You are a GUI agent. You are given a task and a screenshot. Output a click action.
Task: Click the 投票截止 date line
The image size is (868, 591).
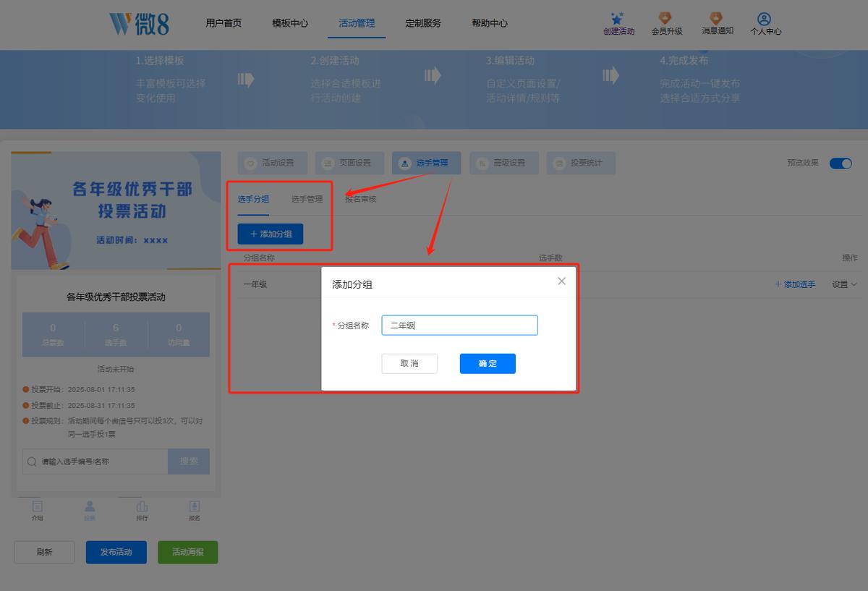(79, 406)
